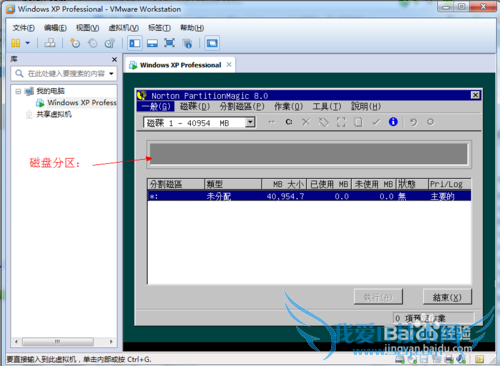Click the unallocated gray disk map bar
Image resolution: width=500 pixels, height=366 pixels.
[x=309, y=154]
